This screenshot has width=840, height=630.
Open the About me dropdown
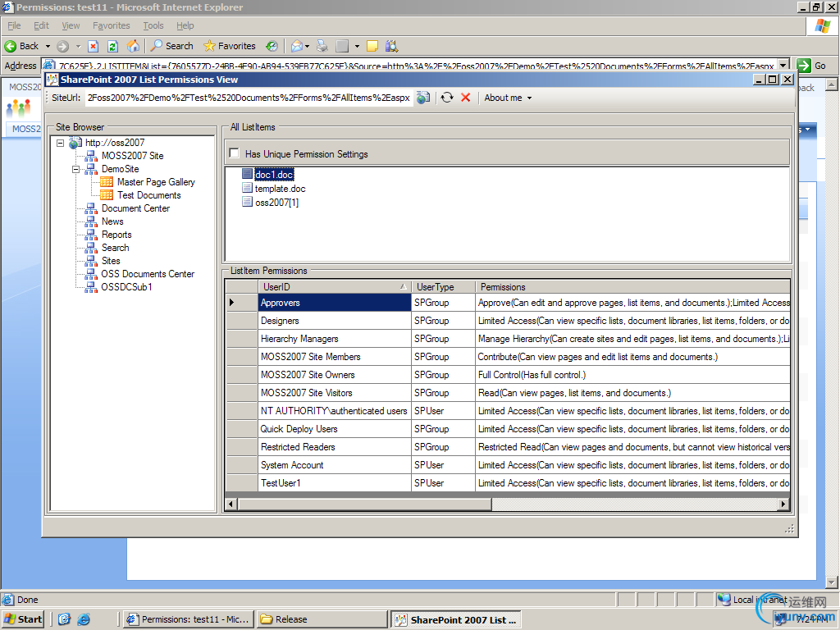pyautogui.click(x=508, y=98)
